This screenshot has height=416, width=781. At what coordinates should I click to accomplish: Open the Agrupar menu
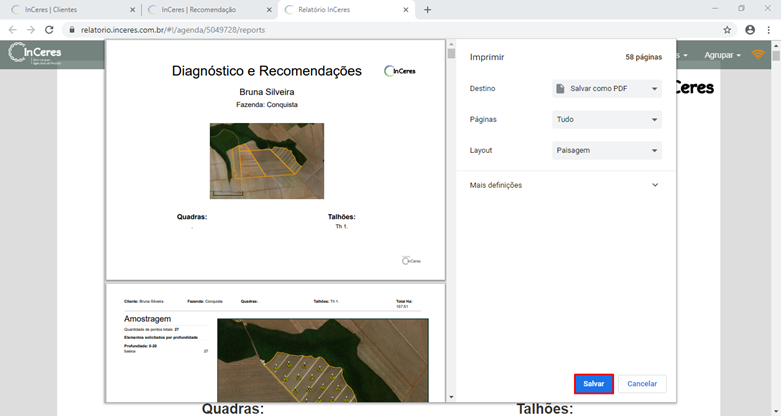722,55
